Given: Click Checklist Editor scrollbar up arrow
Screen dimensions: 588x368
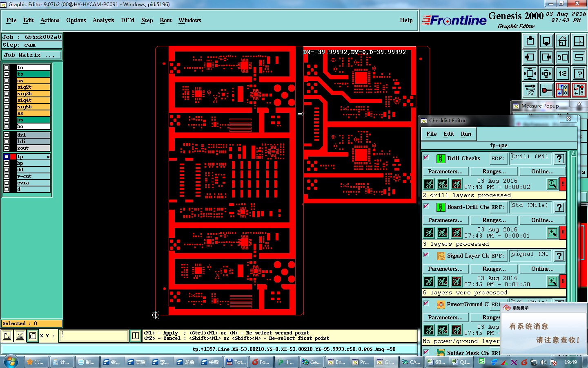Looking at the screenshot, I should click(573, 154).
